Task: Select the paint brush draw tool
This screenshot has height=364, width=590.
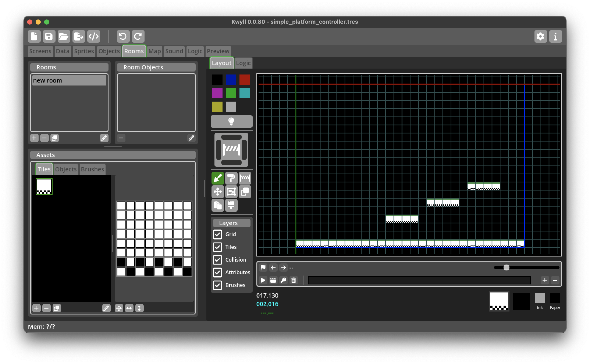Action: click(218, 178)
